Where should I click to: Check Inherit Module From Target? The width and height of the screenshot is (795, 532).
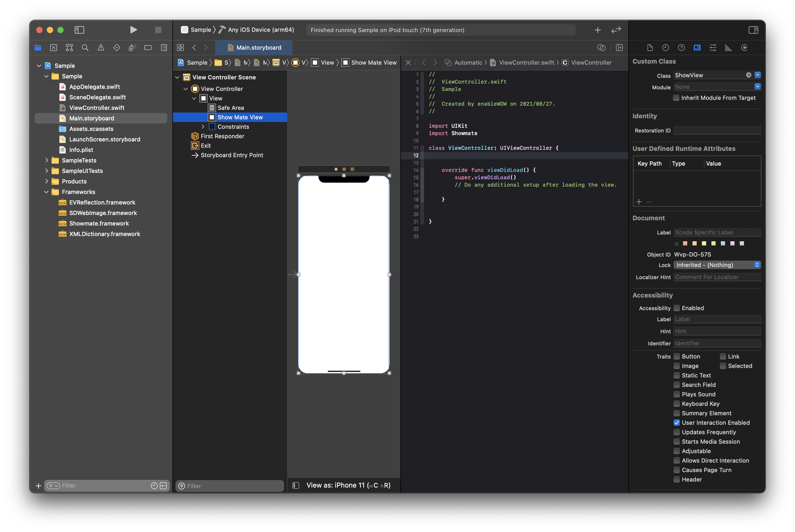point(676,98)
